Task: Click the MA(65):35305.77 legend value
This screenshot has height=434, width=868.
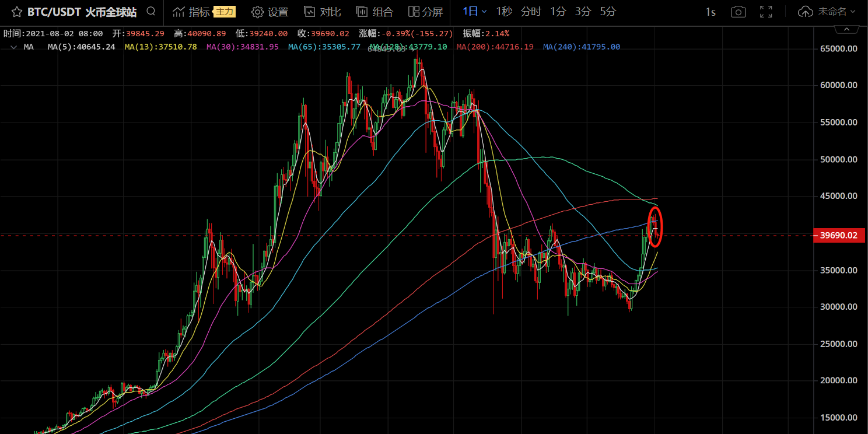Action: [x=324, y=47]
